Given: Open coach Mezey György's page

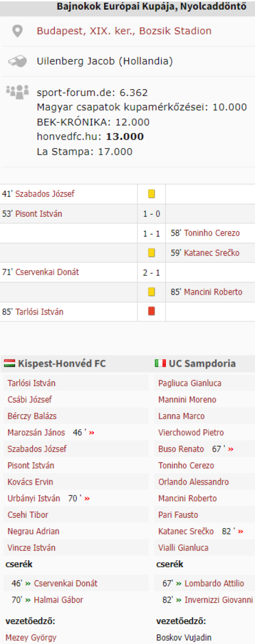Looking at the screenshot, I should 32,638.
